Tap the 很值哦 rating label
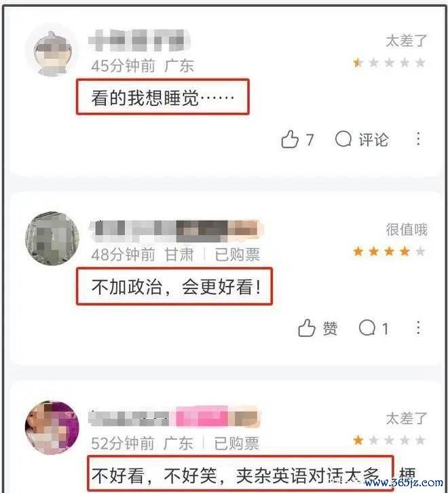Screen dimensions: 448x493 (407, 230)
